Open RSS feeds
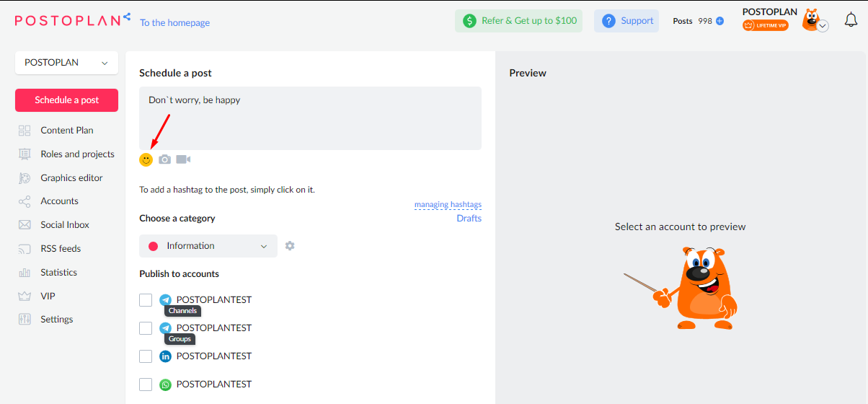The image size is (868, 404). click(x=61, y=249)
